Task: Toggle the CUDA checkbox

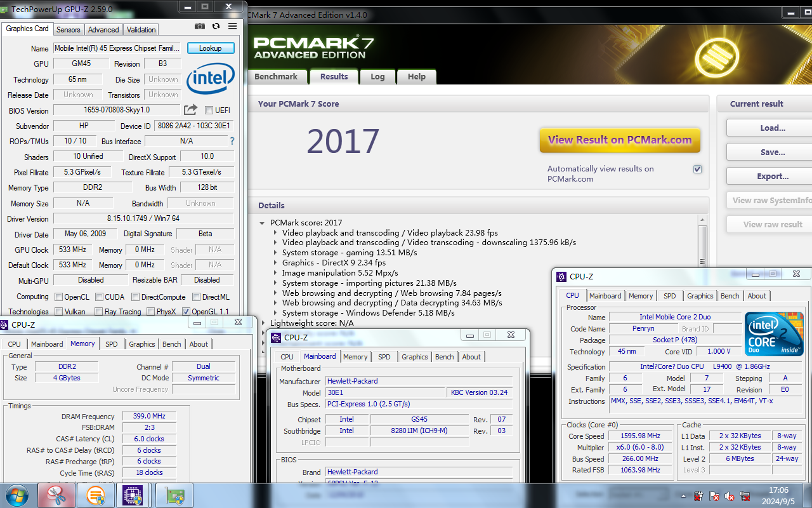Action: pos(100,297)
